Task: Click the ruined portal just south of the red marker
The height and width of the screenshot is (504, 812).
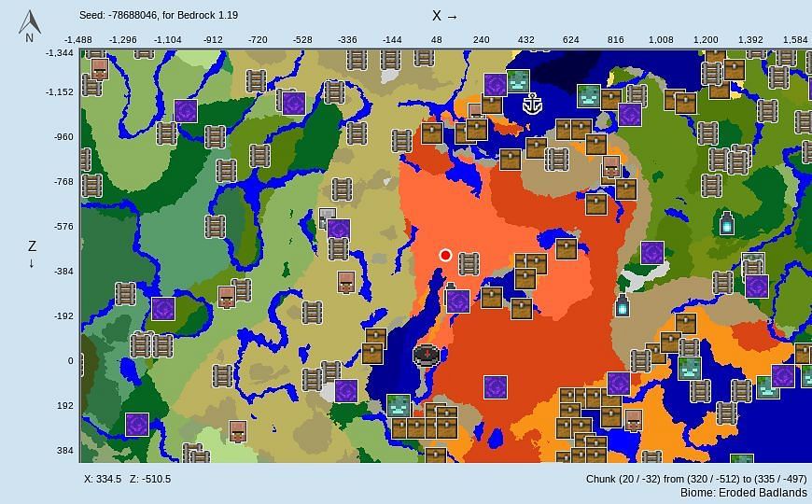Action: [457, 301]
